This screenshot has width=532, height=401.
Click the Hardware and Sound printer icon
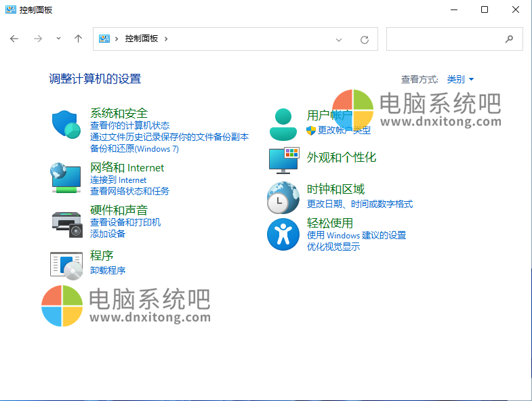(x=67, y=224)
